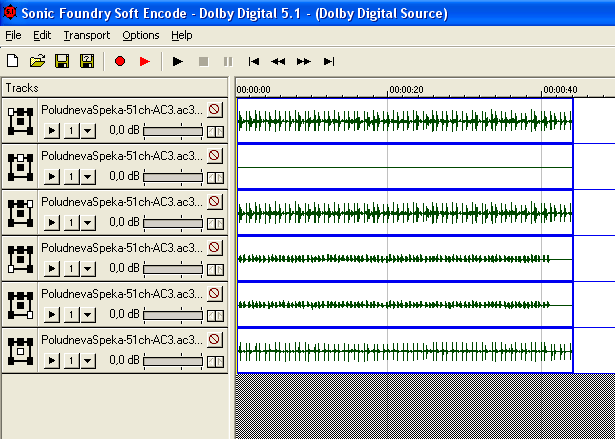This screenshot has width=615, height=439.
Task: Mute the Left front channel track
Action: coord(215,109)
